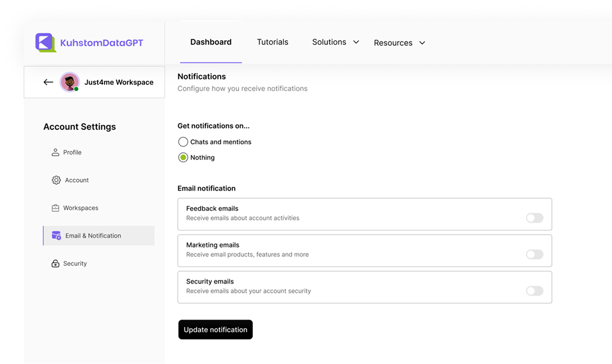The width and height of the screenshot is (612, 364).
Task: Click the Account Settings heading
Action: click(x=79, y=127)
